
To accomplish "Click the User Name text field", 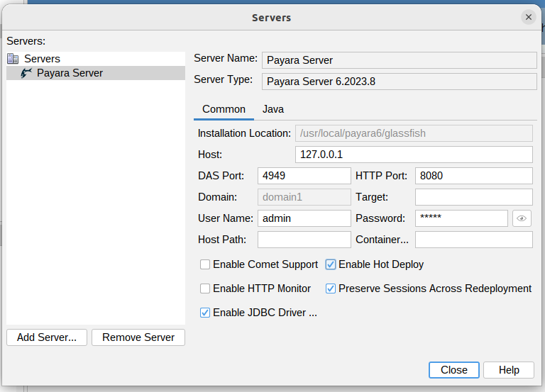I will click(304, 218).
